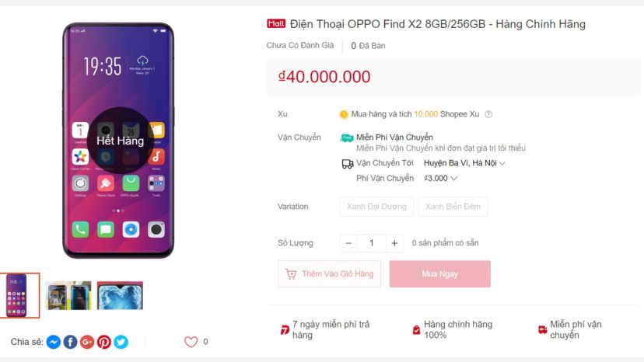Share product on Twitter

(121, 342)
